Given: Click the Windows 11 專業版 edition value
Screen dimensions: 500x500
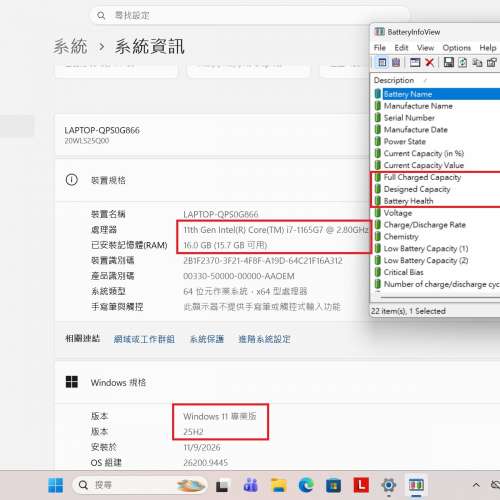Looking at the screenshot, I should (220, 416).
